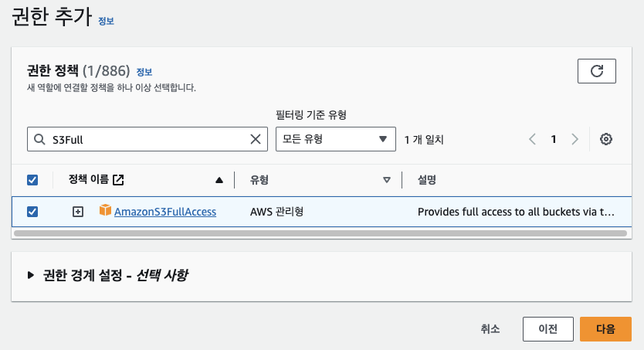Click the orange 다음 next button
The width and height of the screenshot is (644, 350).
click(x=605, y=328)
